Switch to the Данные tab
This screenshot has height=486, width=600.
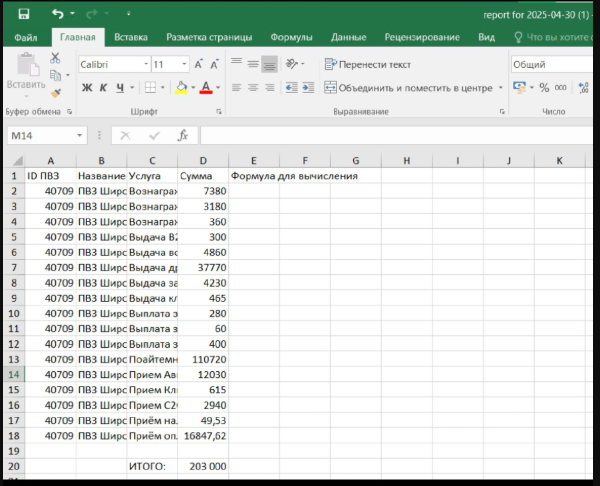pos(349,38)
